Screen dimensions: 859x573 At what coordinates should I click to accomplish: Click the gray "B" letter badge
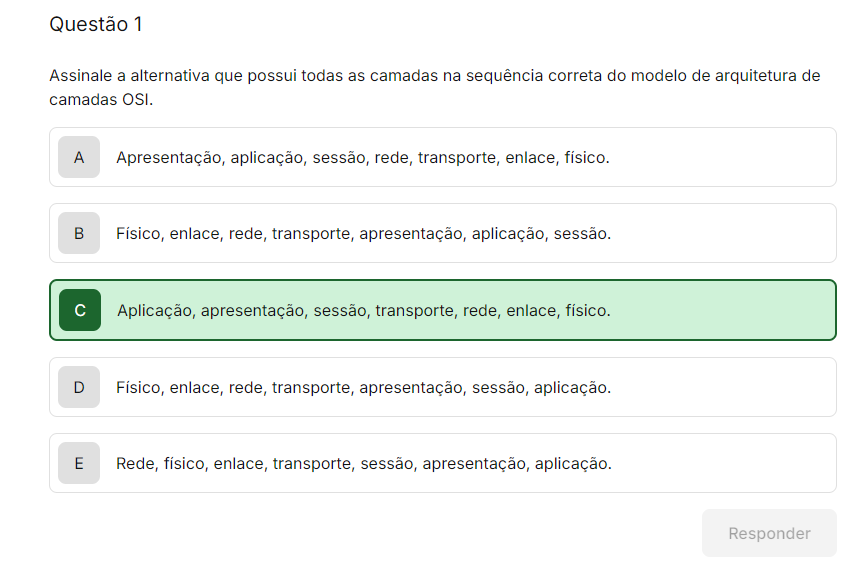[x=79, y=233]
